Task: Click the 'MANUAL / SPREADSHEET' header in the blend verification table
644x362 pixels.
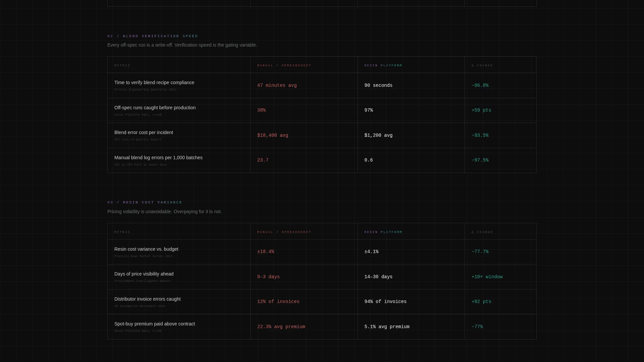Action: click(284, 66)
